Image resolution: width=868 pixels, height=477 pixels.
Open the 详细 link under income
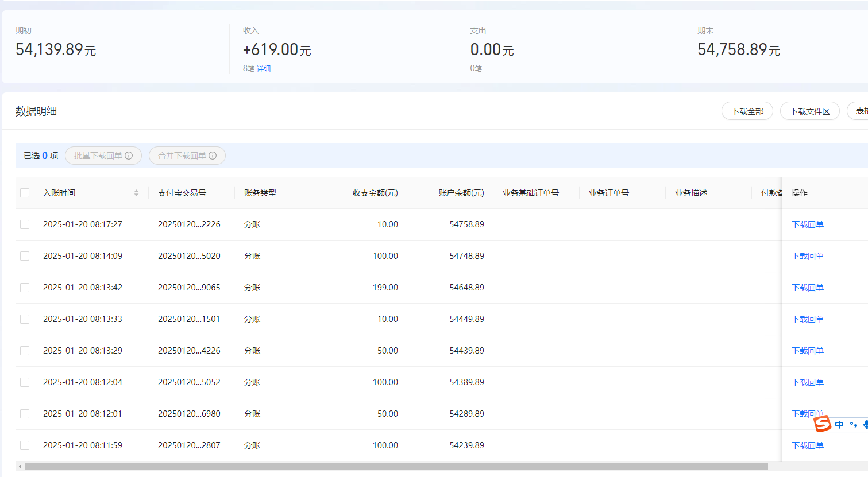point(264,68)
